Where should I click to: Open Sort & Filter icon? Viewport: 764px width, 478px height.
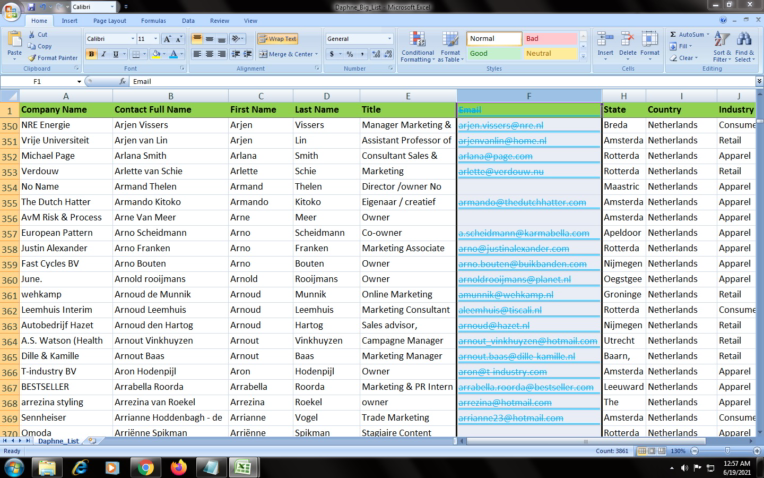point(722,39)
